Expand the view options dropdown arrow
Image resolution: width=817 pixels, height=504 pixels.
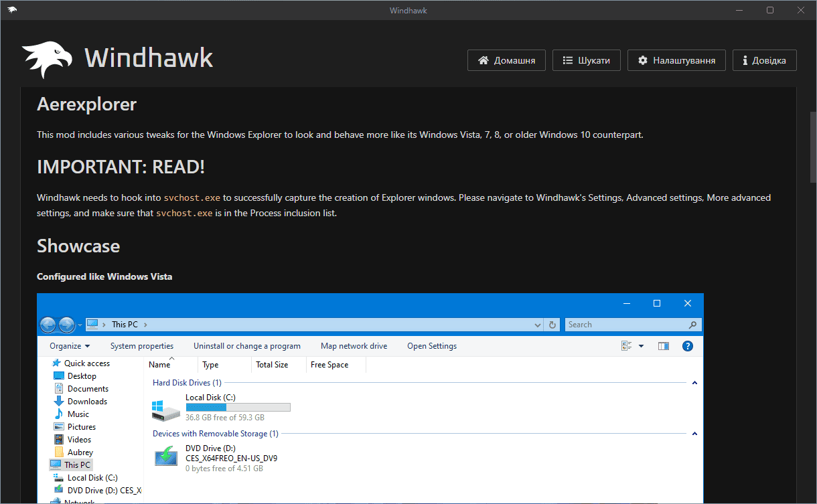click(641, 346)
